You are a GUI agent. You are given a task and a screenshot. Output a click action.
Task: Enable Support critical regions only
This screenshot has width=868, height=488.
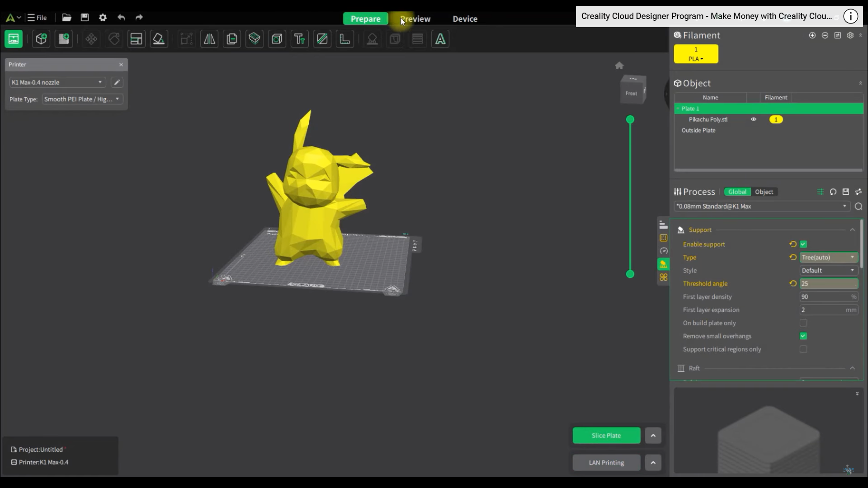(803, 349)
